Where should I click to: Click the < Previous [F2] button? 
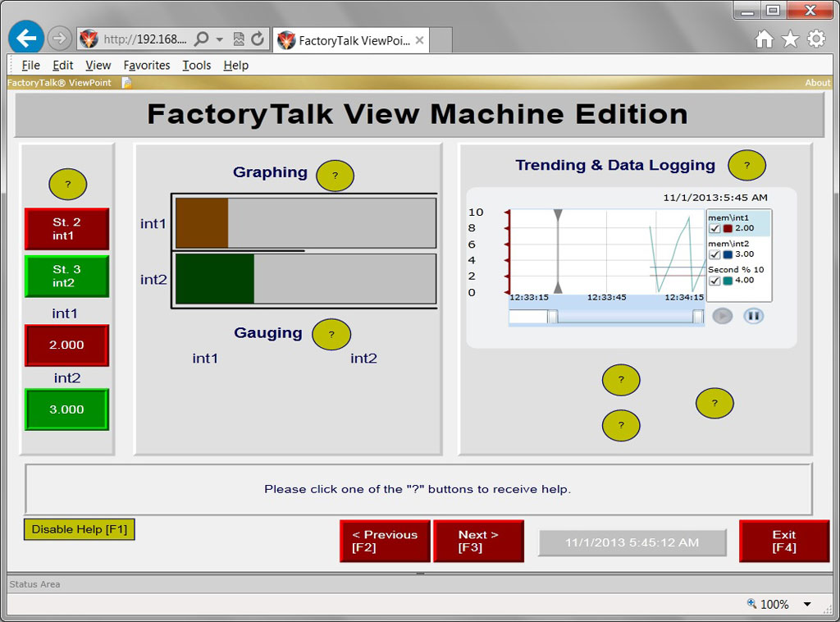[x=385, y=541]
